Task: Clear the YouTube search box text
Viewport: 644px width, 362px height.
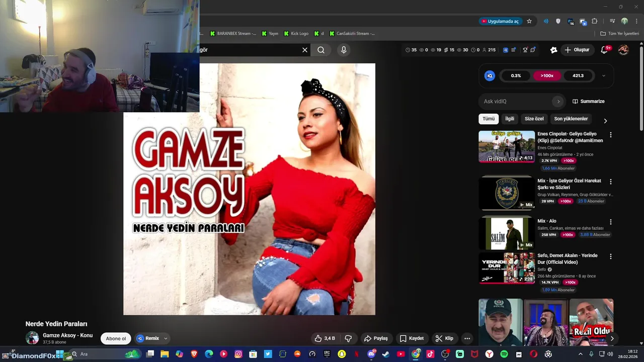Action: tap(304, 50)
